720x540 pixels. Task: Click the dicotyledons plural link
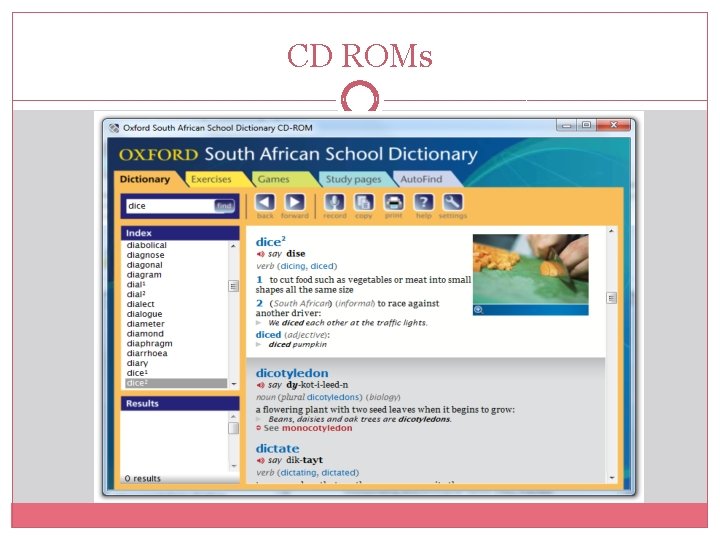(332, 397)
